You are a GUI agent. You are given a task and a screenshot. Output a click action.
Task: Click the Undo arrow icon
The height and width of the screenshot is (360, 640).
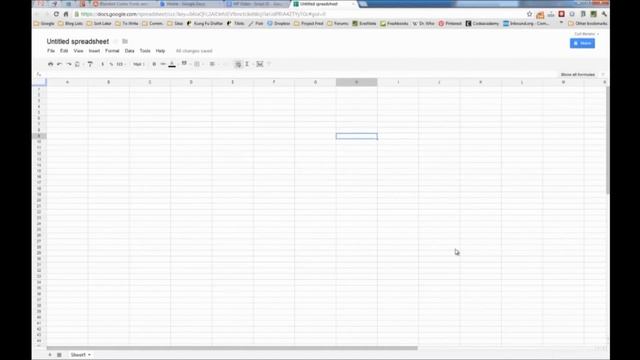pyautogui.click(x=60, y=64)
